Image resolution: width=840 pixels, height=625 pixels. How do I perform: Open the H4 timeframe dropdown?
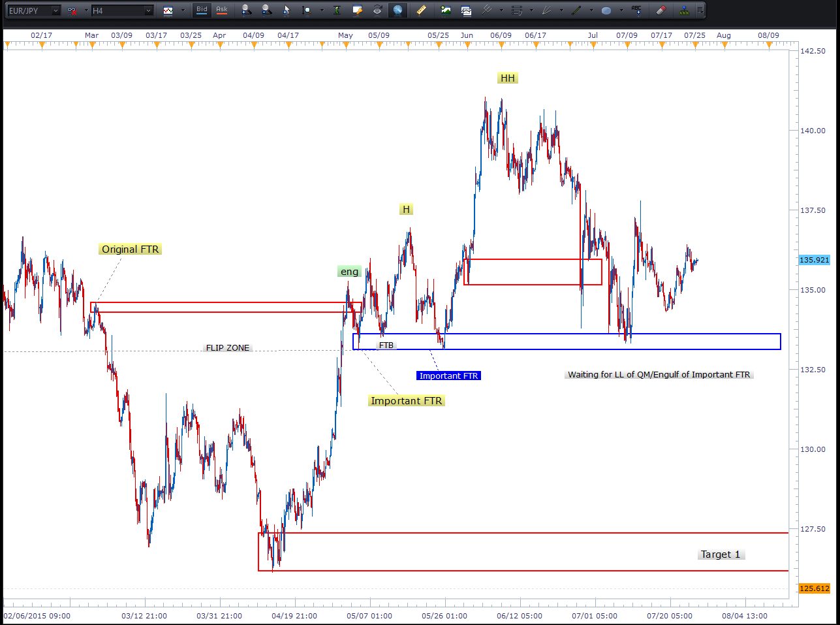point(148,10)
